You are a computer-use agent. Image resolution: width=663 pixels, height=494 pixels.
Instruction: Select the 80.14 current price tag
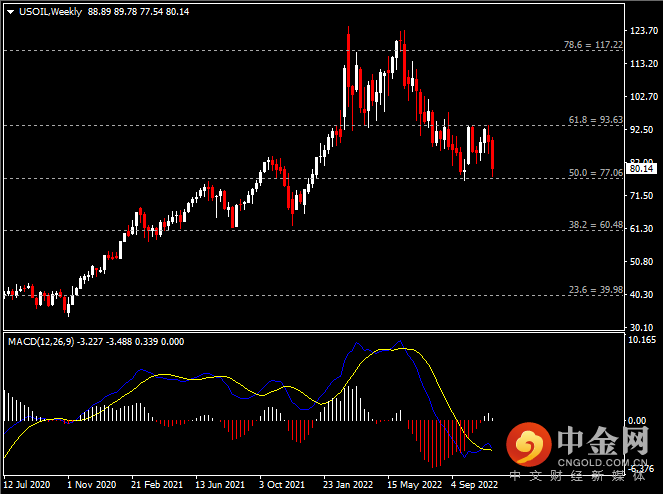tap(639, 169)
